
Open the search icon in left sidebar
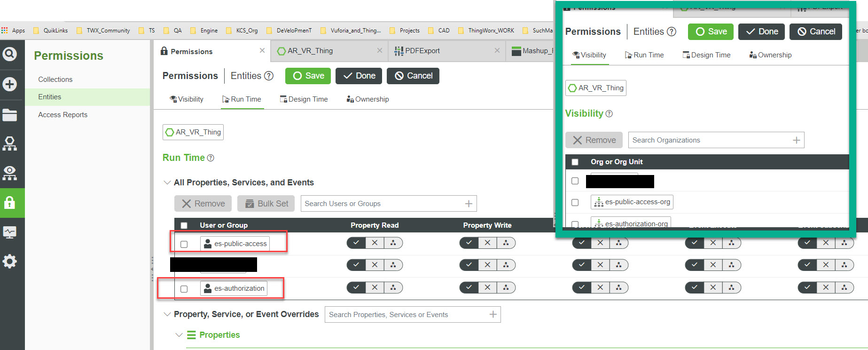[x=9, y=54]
